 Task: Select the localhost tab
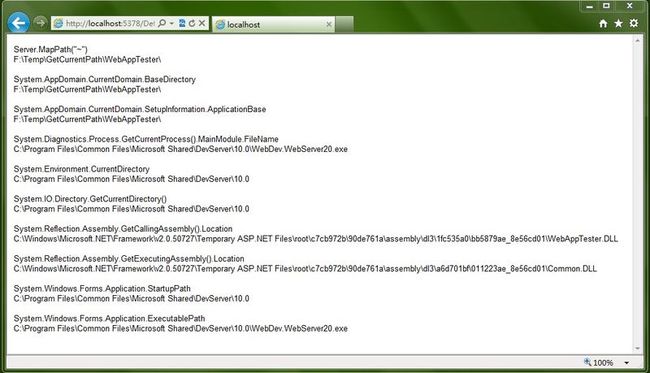tap(274, 24)
